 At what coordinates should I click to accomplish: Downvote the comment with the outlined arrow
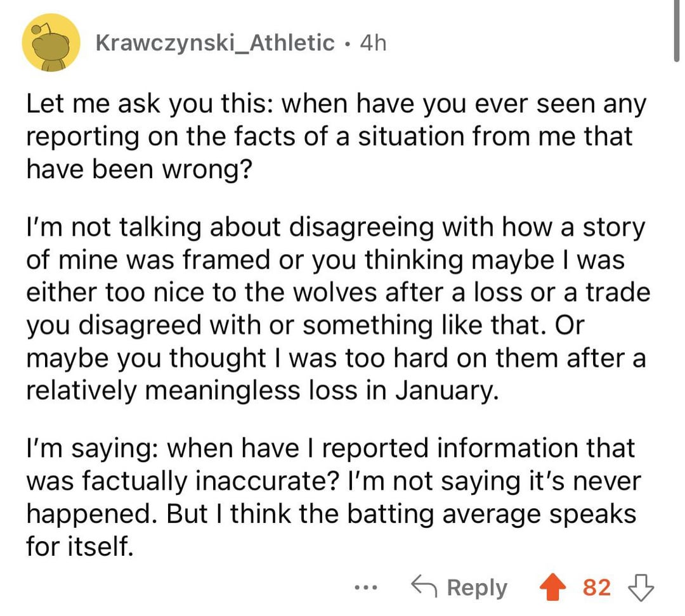click(642, 587)
